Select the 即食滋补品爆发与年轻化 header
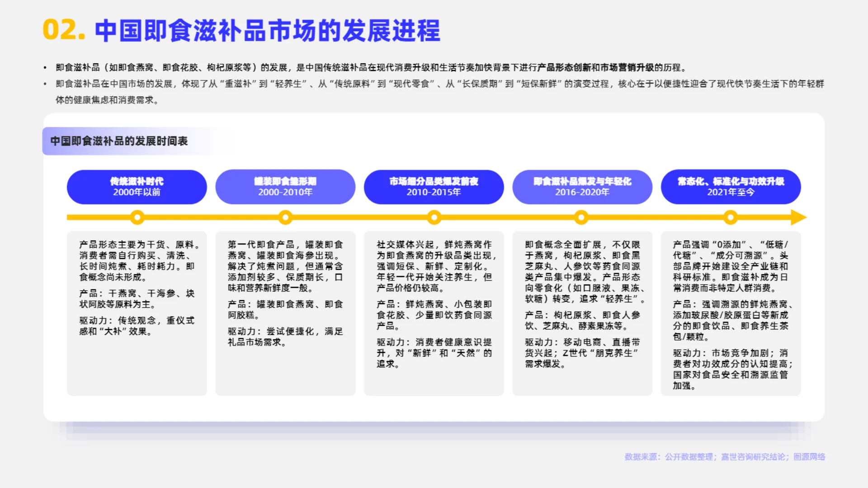The image size is (868, 488). [x=582, y=187]
